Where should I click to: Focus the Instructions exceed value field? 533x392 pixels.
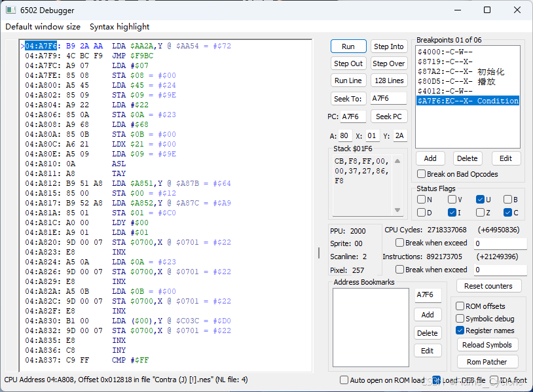(500, 270)
